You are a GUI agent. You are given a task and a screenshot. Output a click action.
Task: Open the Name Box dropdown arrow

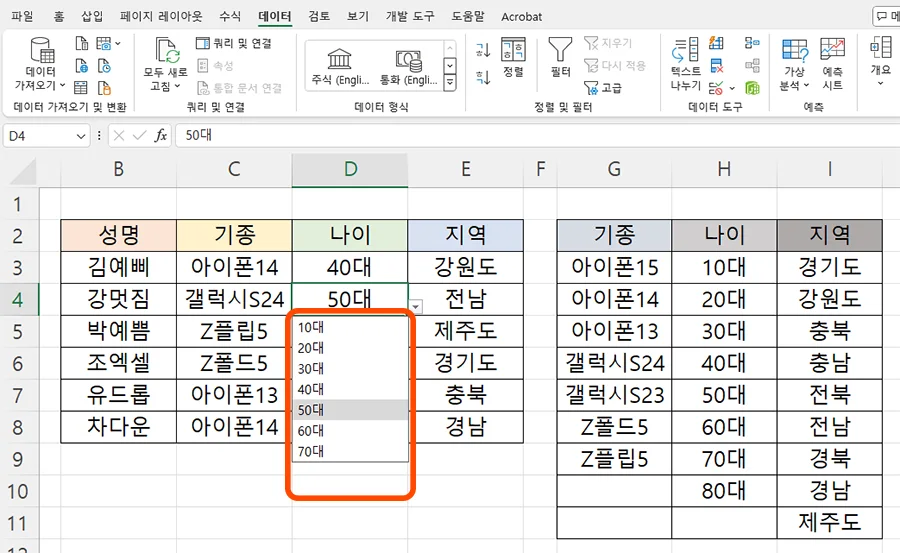click(x=80, y=136)
